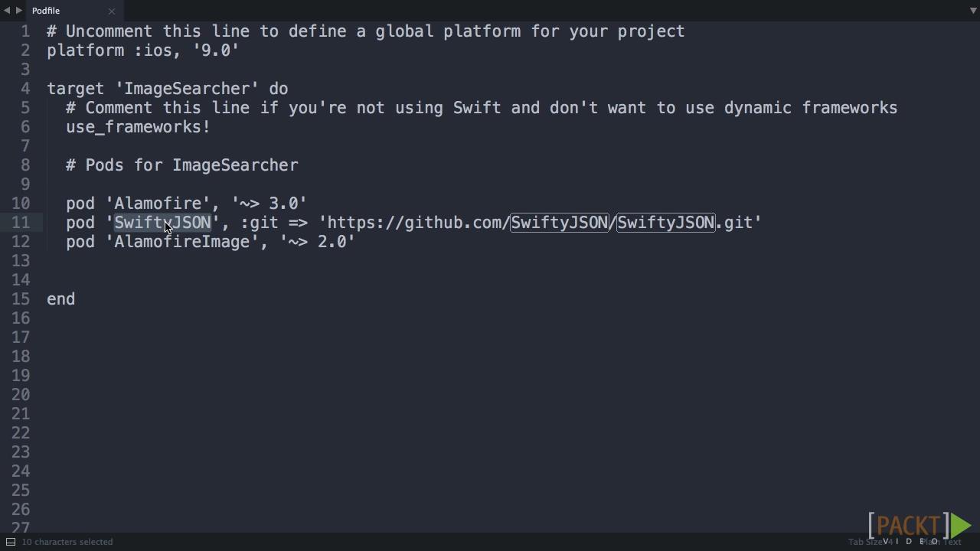This screenshot has height=551, width=980.
Task: Click "10 characters selected" status text
Action: click(67, 542)
